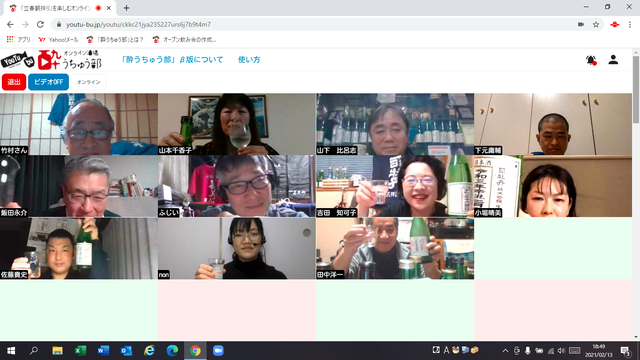Open the 「酔うちゅう部」β版について link
The height and width of the screenshot is (360, 640).
[172, 60]
